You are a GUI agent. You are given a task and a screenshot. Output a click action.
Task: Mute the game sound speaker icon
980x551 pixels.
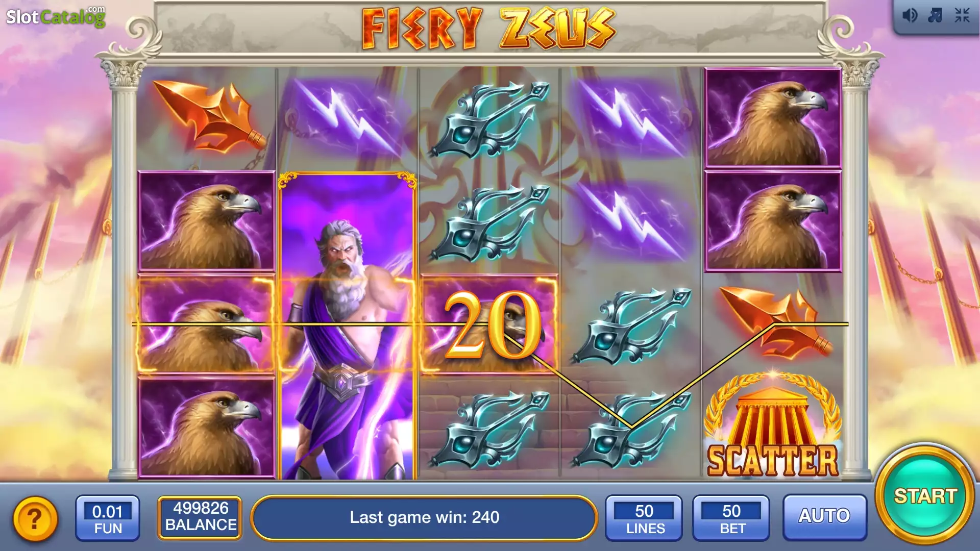pos(910,15)
